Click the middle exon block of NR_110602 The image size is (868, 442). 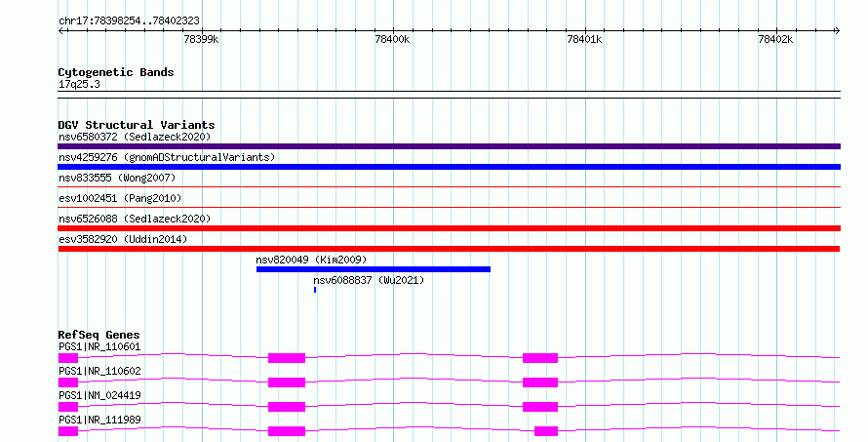pos(287,382)
